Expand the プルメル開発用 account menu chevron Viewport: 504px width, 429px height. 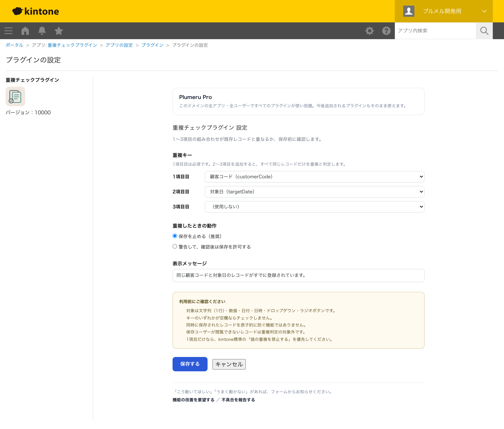484,11
